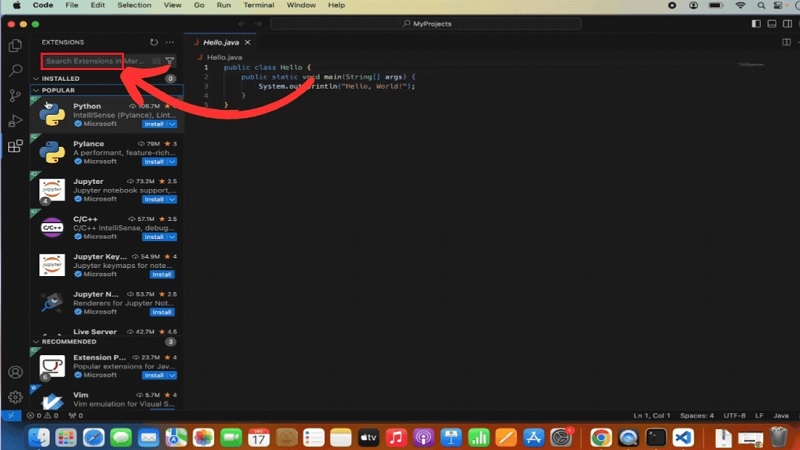Open Jupyter install options dropdown

172,199
